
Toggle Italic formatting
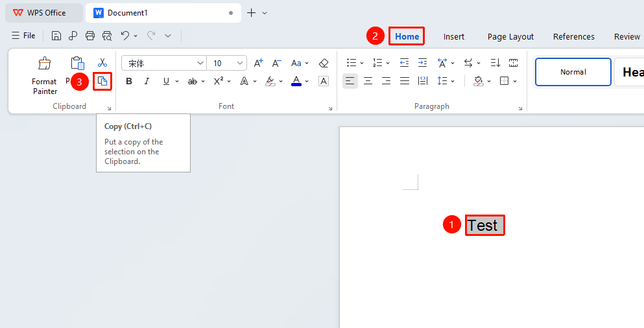click(x=147, y=81)
